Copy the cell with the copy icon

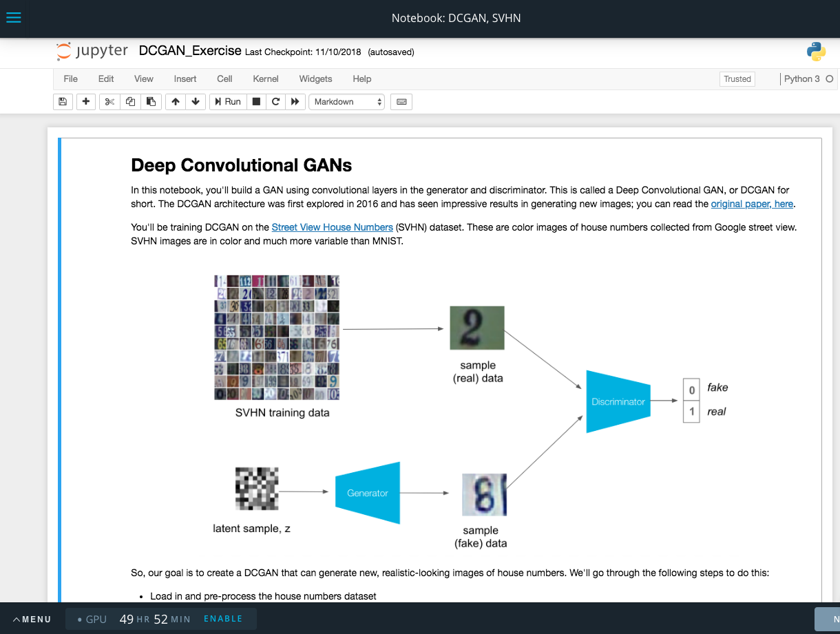[130, 101]
